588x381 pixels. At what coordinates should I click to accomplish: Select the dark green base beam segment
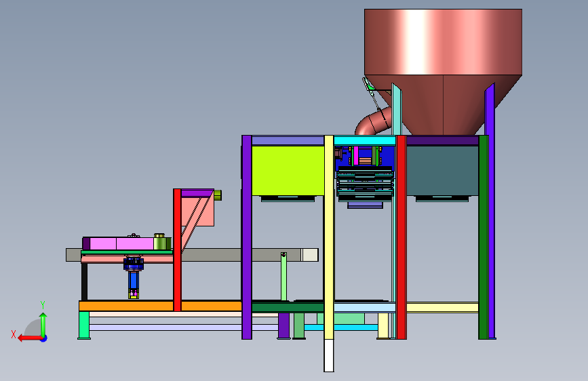[288, 308]
